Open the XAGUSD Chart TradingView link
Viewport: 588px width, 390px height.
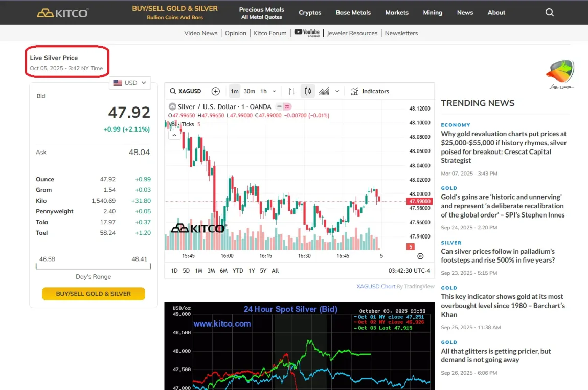click(x=376, y=286)
